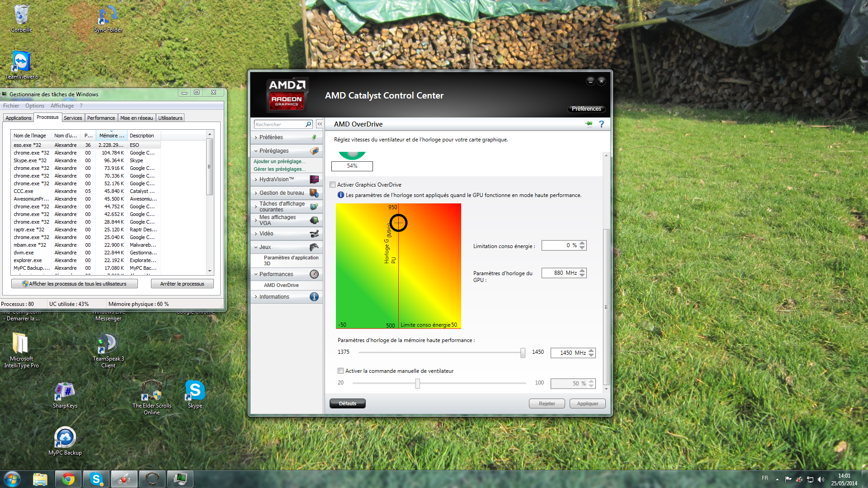Check Activer la commande manuelle de ventilateur
The height and width of the screenshot is (488, 868).
(340, 371)
